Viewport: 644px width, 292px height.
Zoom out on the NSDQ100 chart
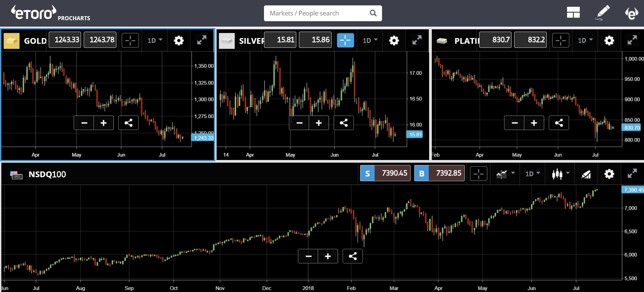coord(308,256)
